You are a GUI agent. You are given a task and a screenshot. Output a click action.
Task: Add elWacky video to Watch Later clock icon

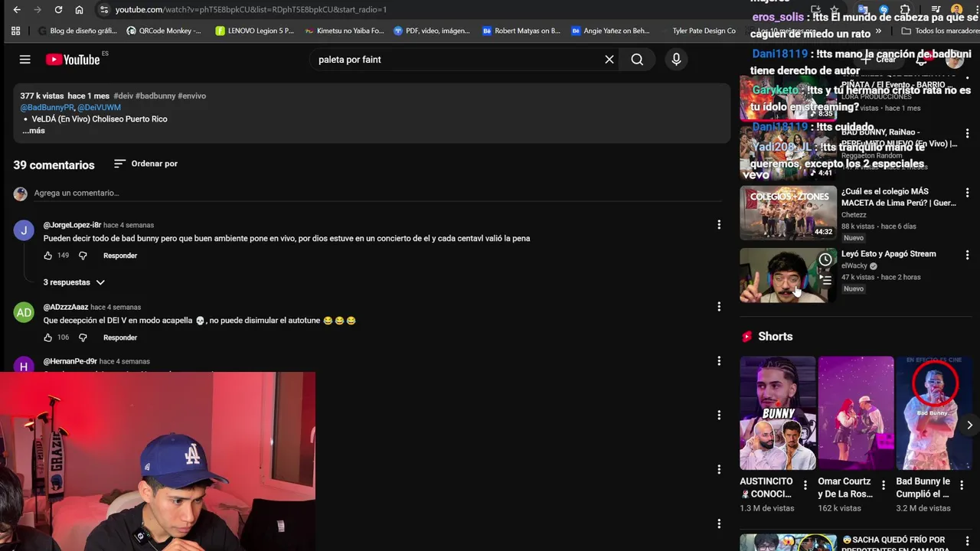tap(825, 260)
